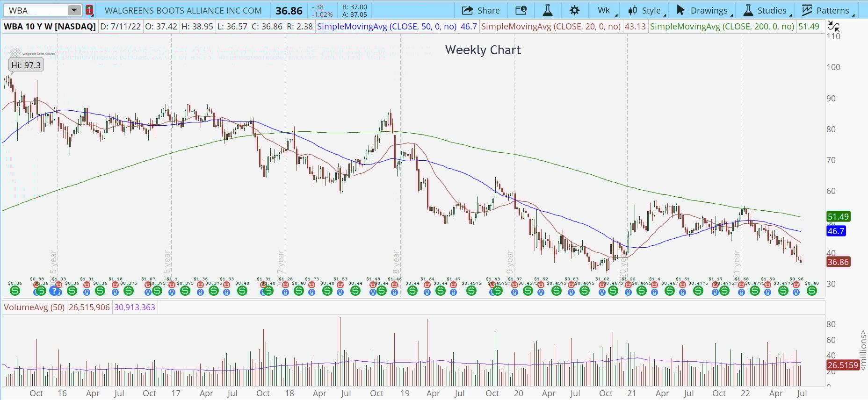Click the bold 36.86 last price in header

pyautogui.click(x=289, y=10)
